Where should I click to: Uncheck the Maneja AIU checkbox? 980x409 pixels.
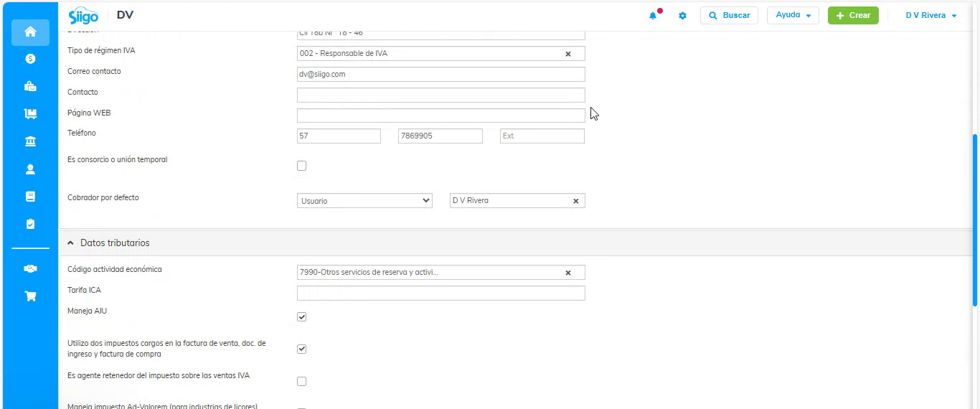coord(301,316)
